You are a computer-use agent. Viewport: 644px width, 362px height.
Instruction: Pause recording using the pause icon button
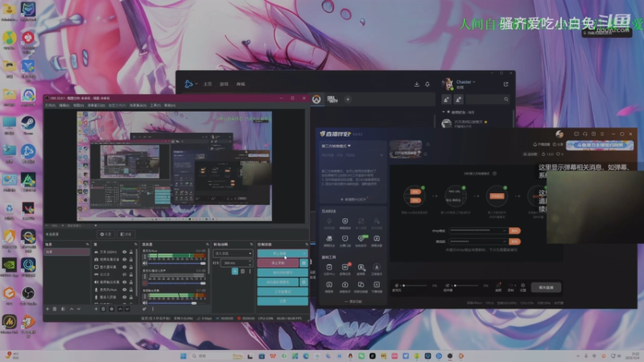pyautogui.click(x=303, y=263)
